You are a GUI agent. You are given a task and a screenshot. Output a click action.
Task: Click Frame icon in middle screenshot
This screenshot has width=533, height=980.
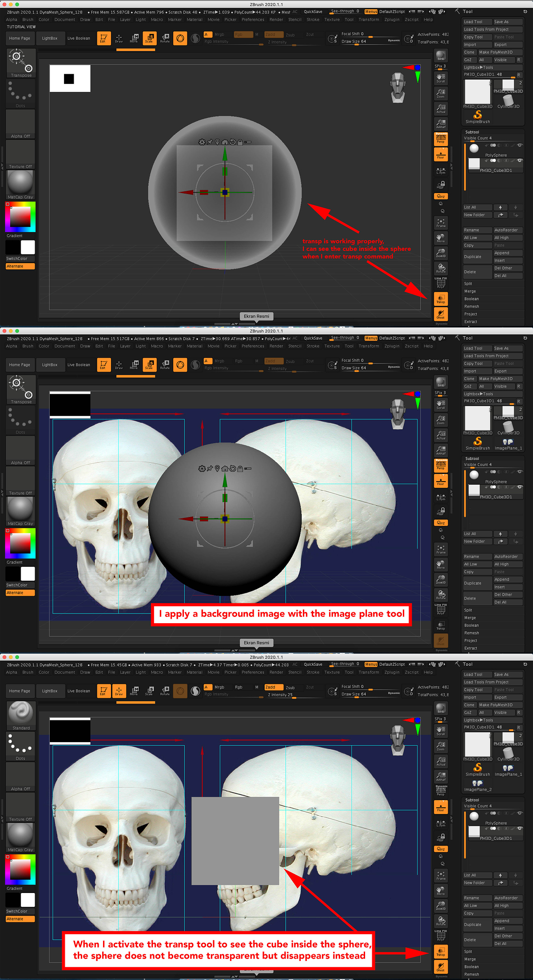point(441,549)
